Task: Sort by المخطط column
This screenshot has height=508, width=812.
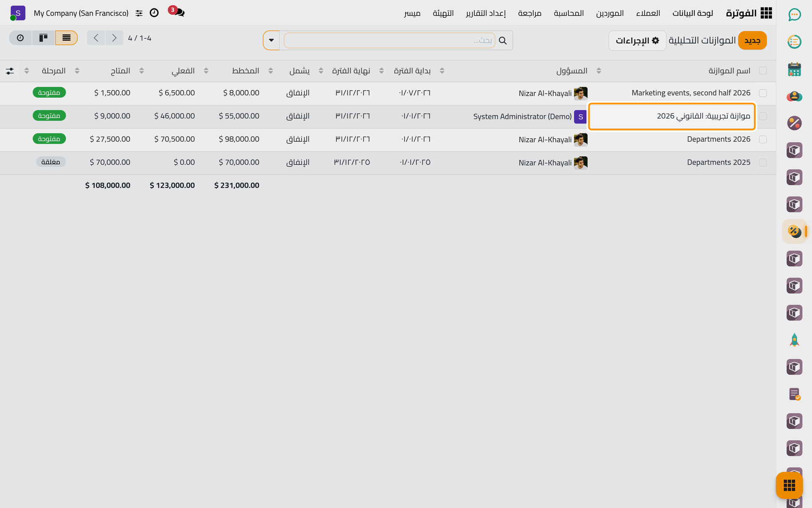Action: click(x=245, y=71)
